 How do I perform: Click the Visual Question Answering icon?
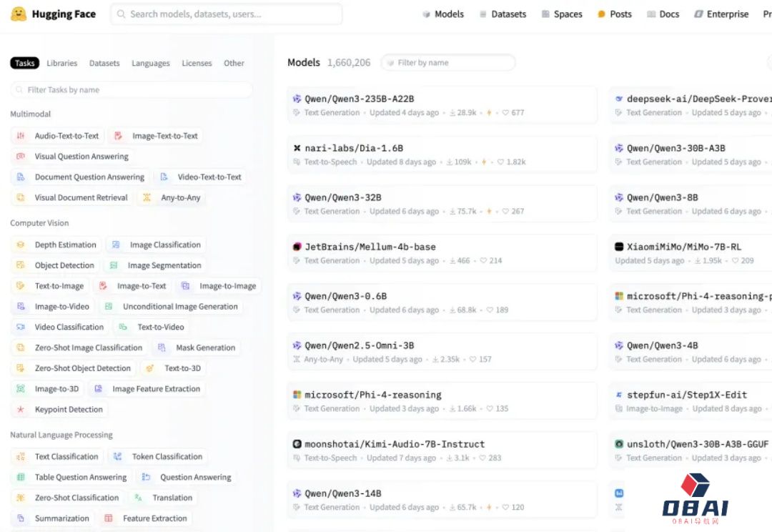[x=20, y=156]
